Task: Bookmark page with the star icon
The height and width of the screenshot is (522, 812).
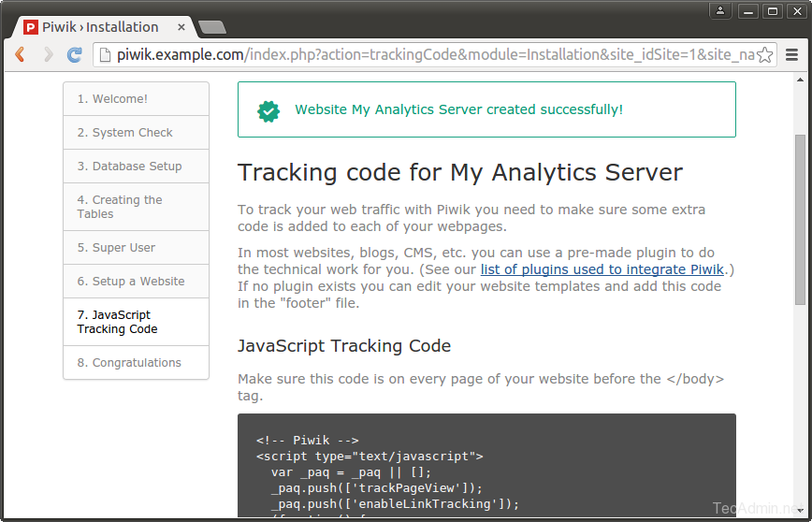Action: click(764, 55)
